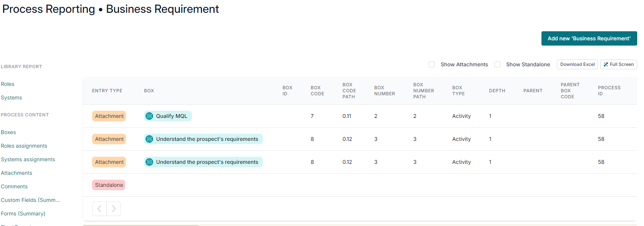Open the Attachments report in sidebar
Image resolution: width=644 pixels, height=226 pixels.
click(x=17, y=173)
